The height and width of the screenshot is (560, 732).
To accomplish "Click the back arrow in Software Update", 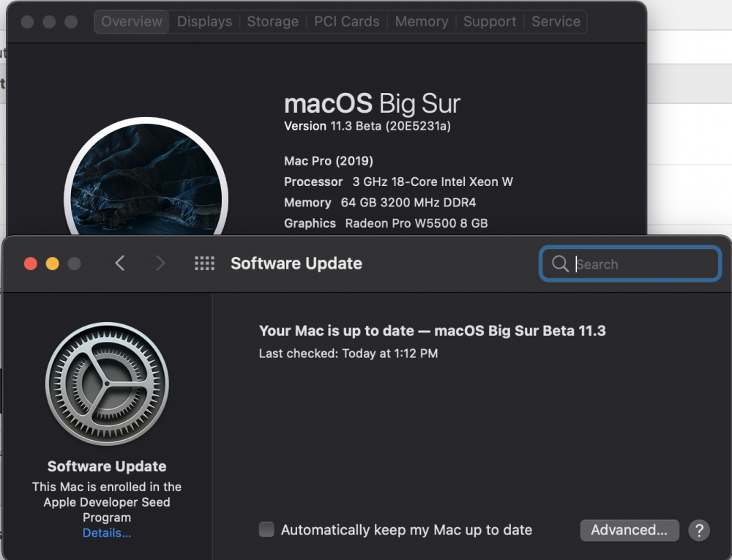I will (120, 264).
